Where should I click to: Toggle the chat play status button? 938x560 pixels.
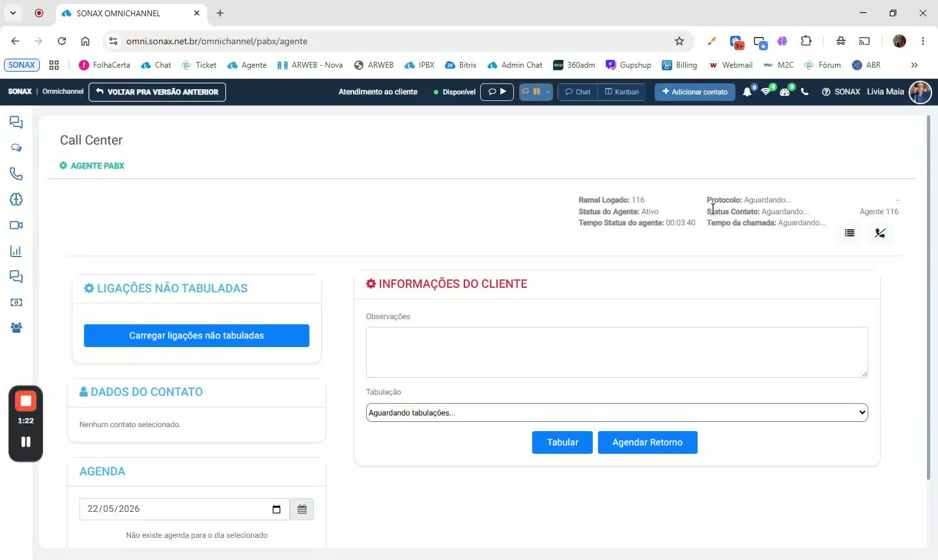click(497, 92)
